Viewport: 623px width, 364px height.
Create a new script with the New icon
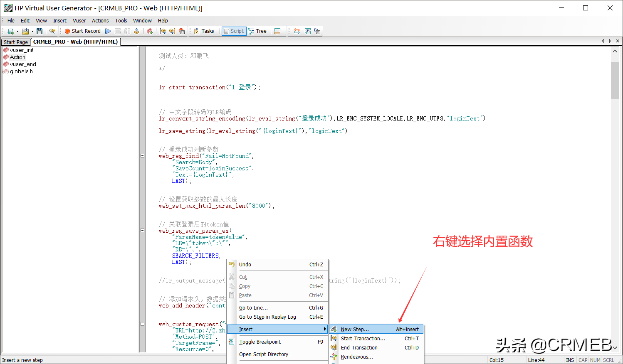click(x=11, y=31)
